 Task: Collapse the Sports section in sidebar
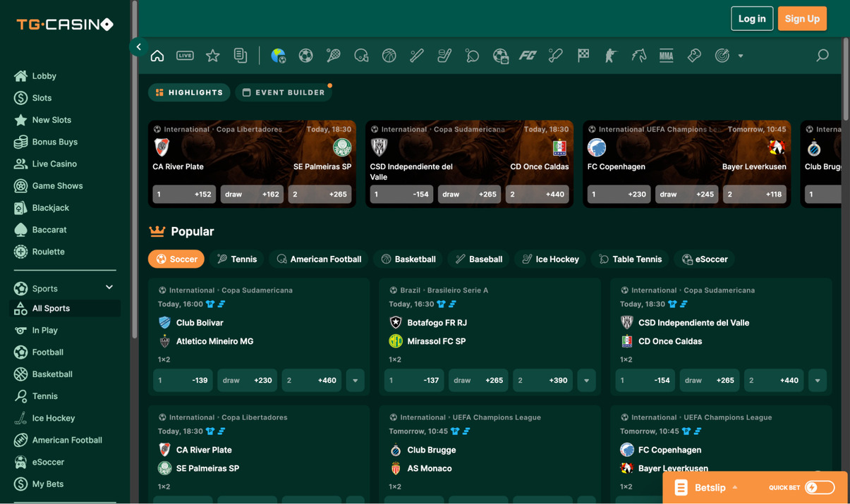109,288
